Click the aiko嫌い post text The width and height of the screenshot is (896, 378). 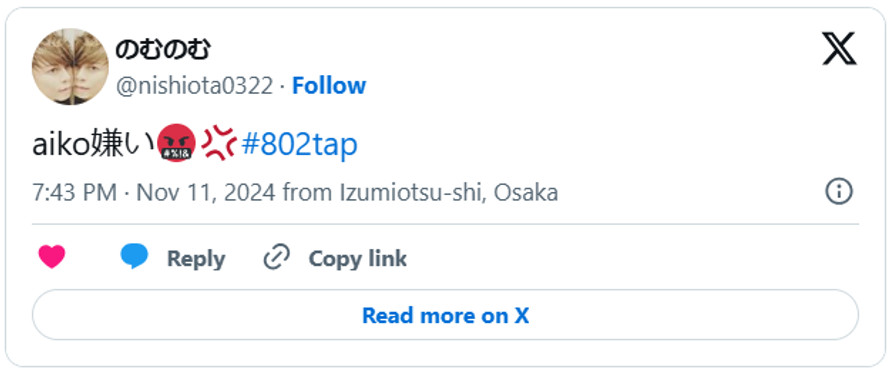pyautogui.click(x=93, y=144)
